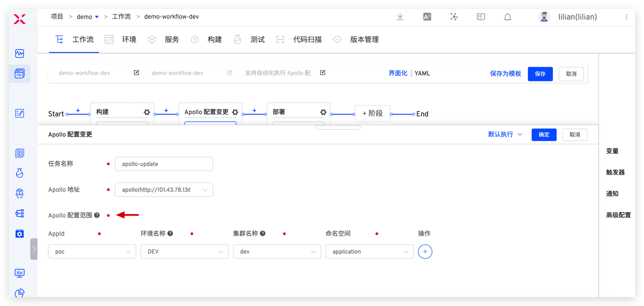Image resolution: width=644 pixels, height=306 pixels.
Task: Add a config row with the plus circle button
Action: pyautogui.click(x=425, y=251)
